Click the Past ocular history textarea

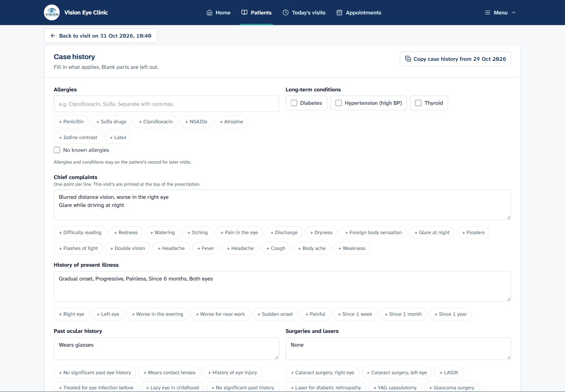pyautogui.click(x=166, y=349)
